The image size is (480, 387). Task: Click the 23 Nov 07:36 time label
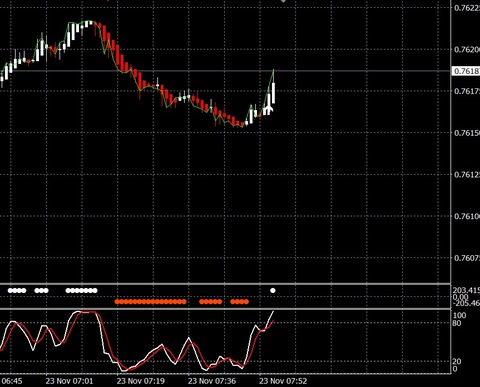point(212,381)
